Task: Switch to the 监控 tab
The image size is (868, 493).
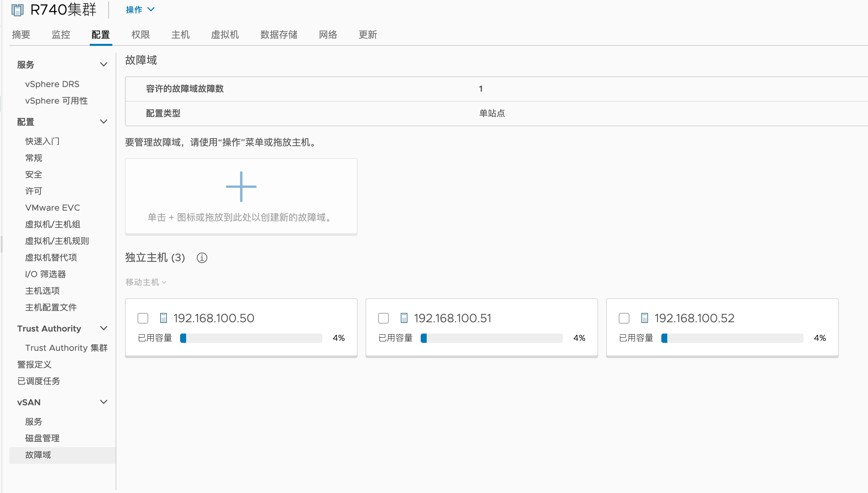Action: [x=60, y=35]
